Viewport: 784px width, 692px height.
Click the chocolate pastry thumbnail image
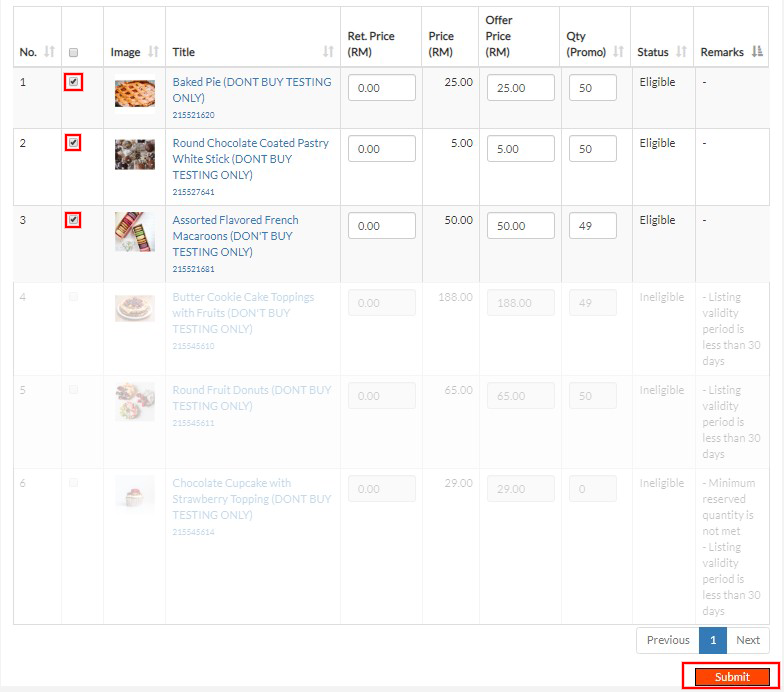click(134, 154)
